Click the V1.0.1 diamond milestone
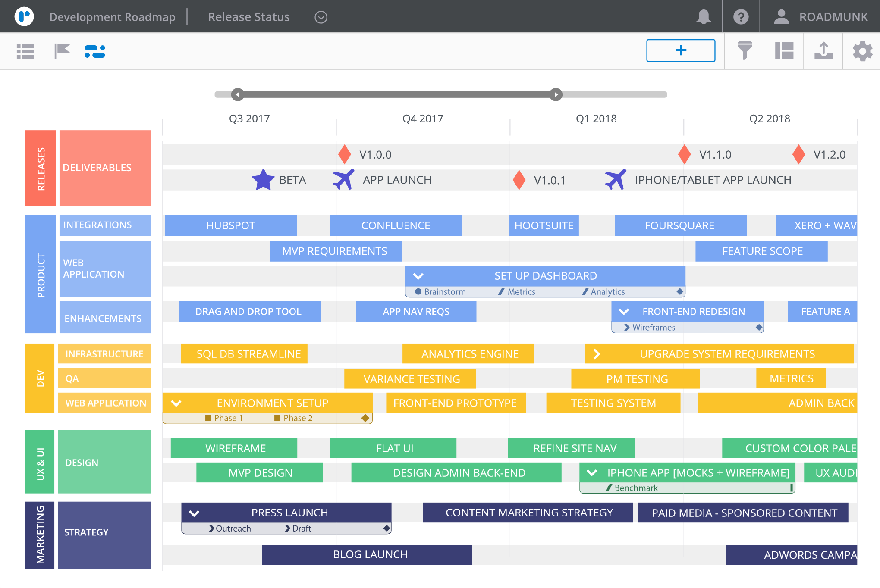This screenshot has height=588, width=880. point(519,180)
